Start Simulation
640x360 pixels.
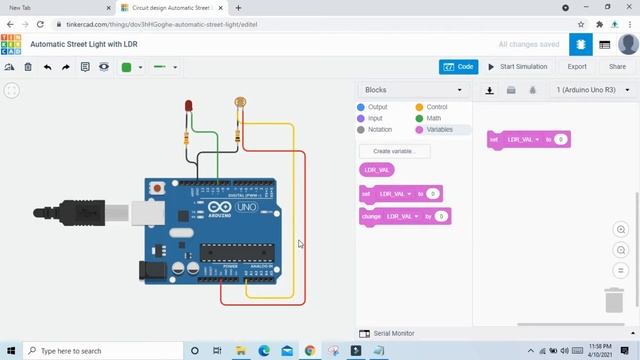(x=518, y=67)
